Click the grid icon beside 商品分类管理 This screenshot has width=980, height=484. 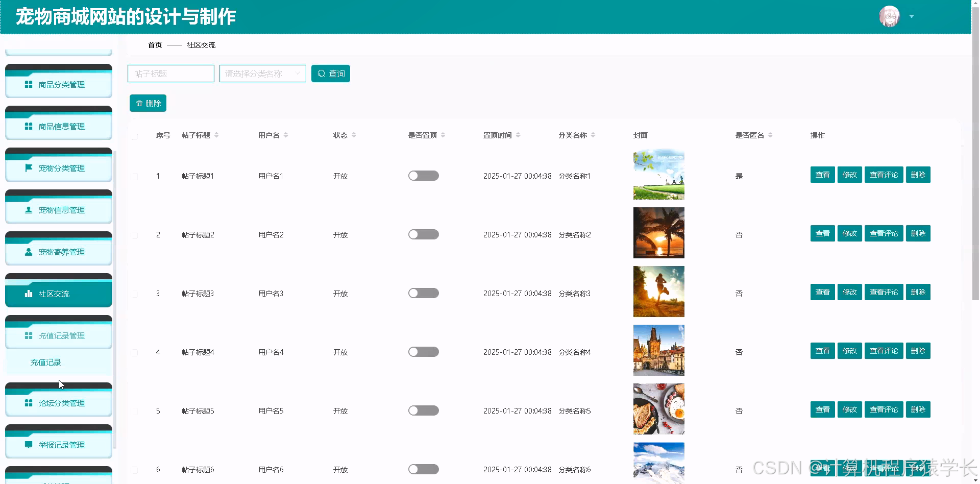click(29, 84)
